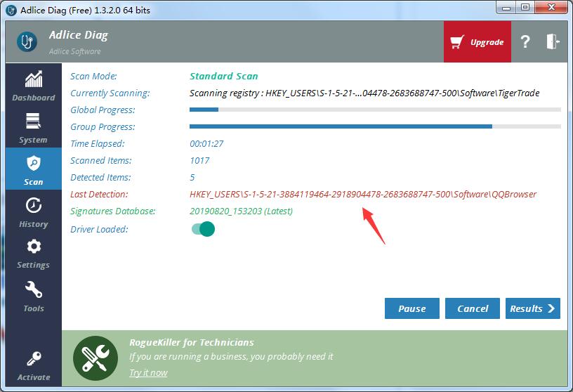
Task: Pause the running scan
Action: point(411,308)
